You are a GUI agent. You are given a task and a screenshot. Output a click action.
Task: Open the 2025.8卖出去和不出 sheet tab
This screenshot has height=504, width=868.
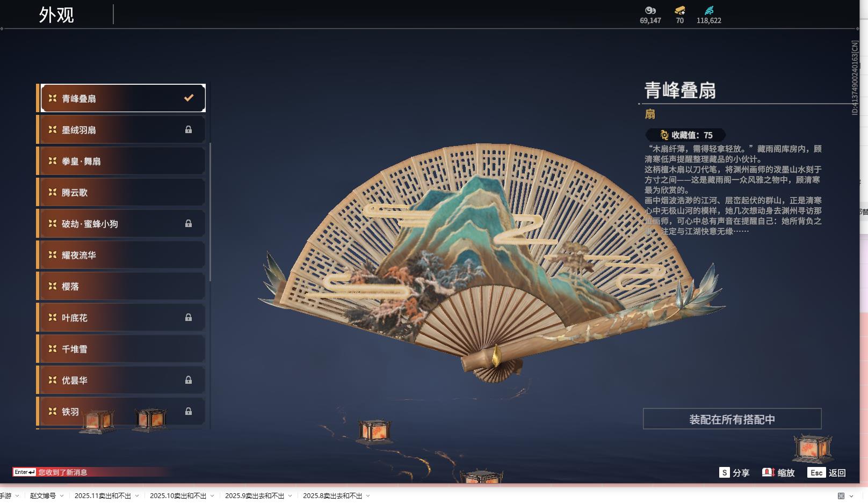coord(332,496)
